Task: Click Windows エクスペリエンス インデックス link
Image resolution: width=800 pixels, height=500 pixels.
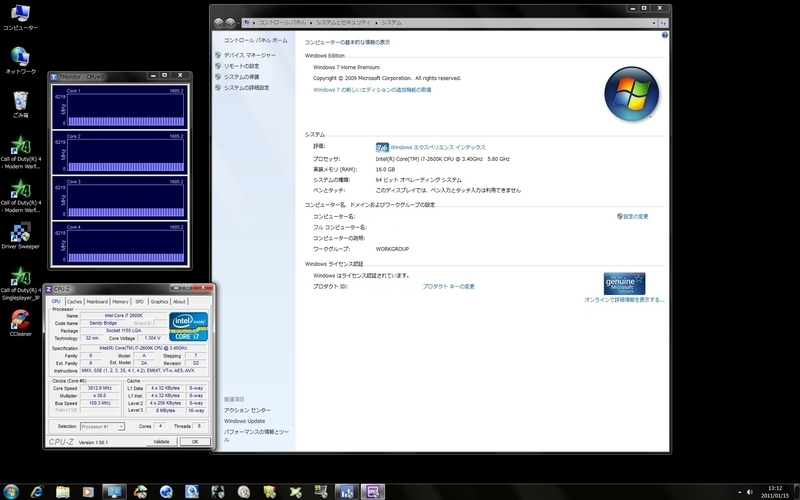Action: pos(438,147)
